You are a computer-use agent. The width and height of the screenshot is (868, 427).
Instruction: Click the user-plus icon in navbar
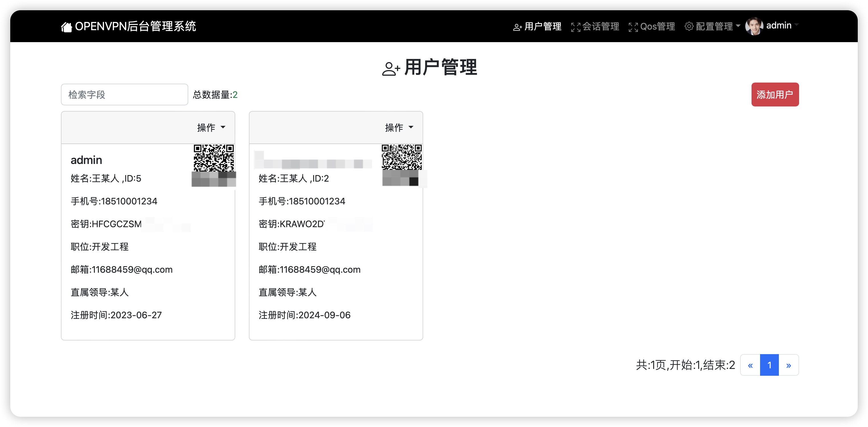[x=517, y=27]
